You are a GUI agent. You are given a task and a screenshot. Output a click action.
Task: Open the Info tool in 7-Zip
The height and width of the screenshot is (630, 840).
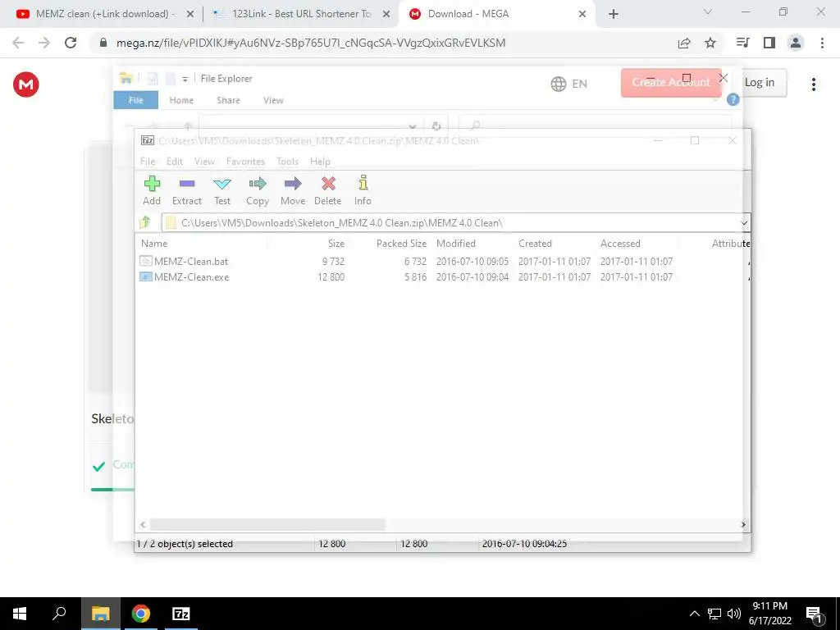pyautogui.click(x=363, y=190)
